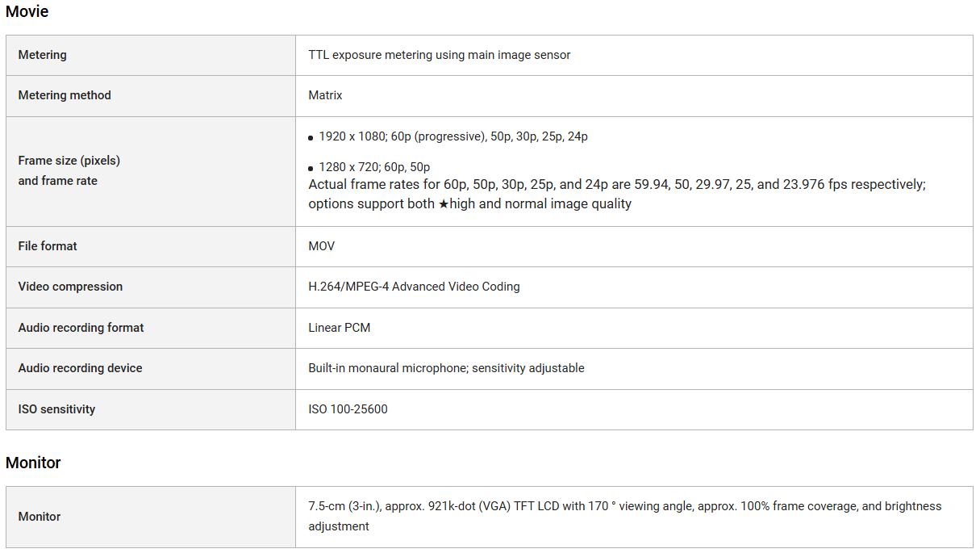The width and height of the screenshot is (980, 553).
Task: Click the 1280 x 720 frame size bullet
Action: (x=374, y=167)
